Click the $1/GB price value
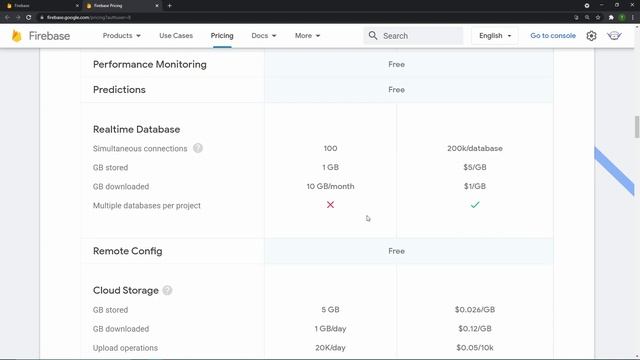 click(475, 186)
